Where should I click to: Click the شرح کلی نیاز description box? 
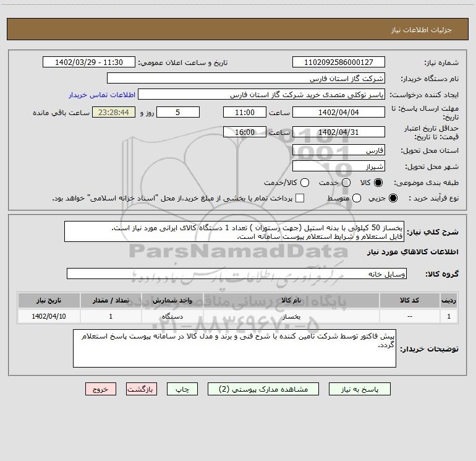(x=234, y=232)
